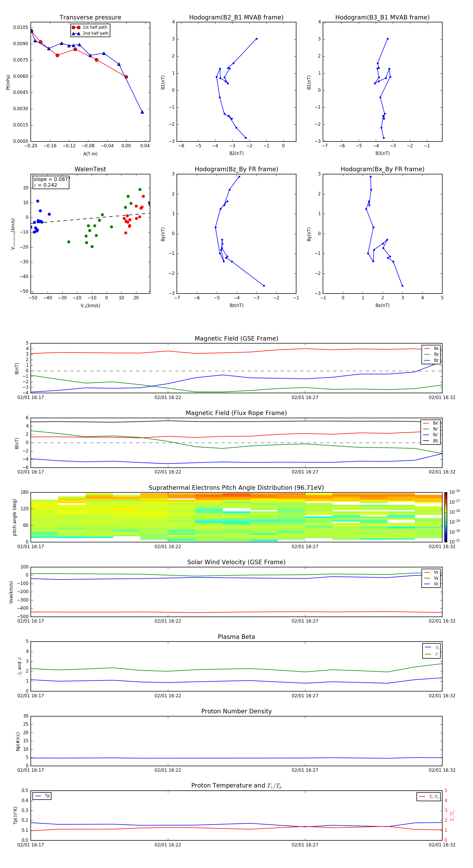Click the Bx' legend entry in Flux Rope panel
Screen dimensions: 473x868
[431, 423]
